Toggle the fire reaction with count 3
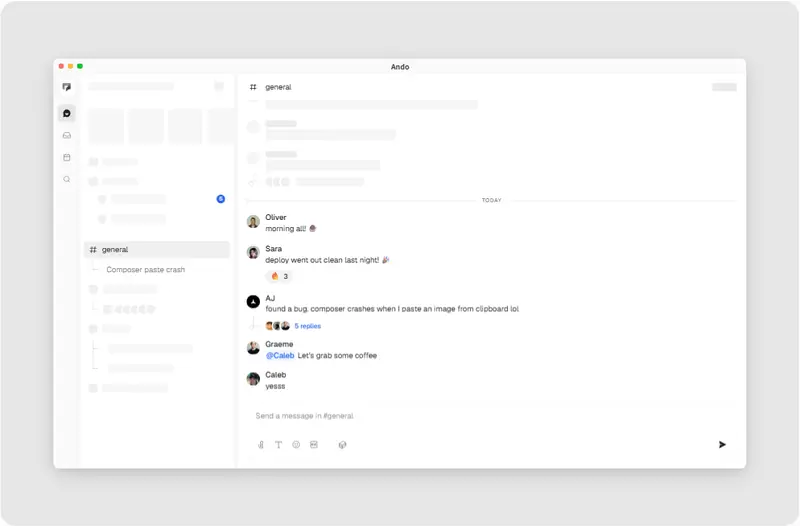 pos(279,276)
